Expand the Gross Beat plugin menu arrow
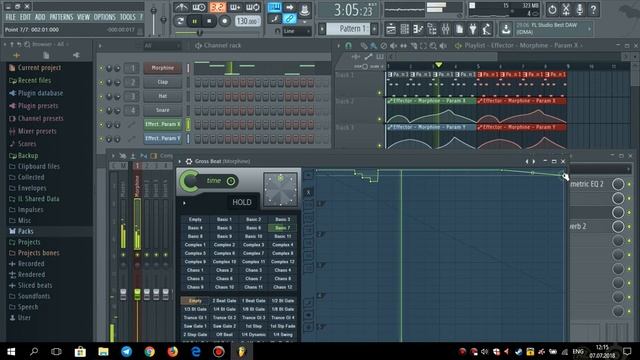The width and height of the screenshot is (640, 360). click(x=180, y=162)
